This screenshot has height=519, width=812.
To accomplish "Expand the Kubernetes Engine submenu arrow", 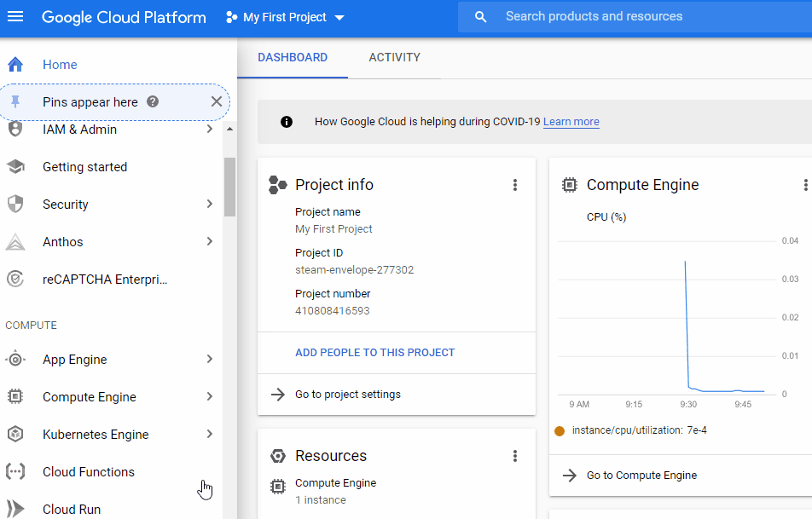I will coord(210,434).
